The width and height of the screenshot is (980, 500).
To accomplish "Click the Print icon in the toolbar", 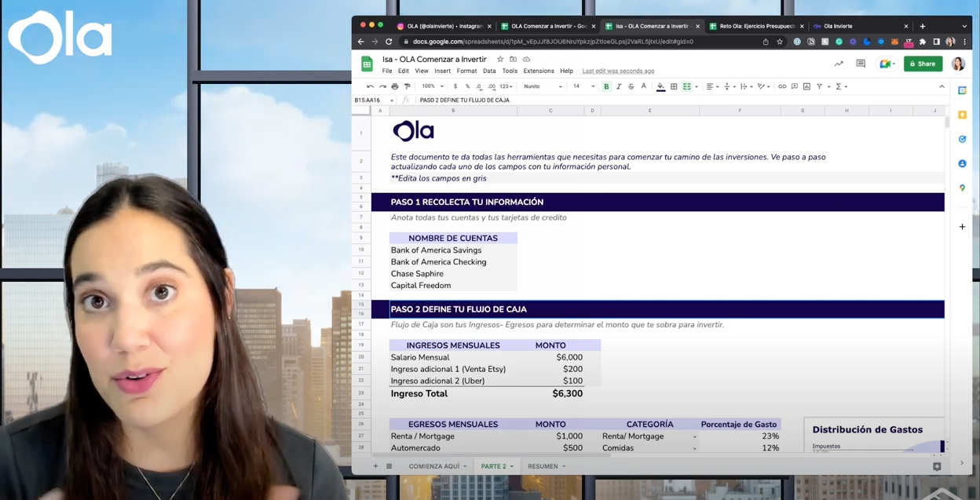I will click(x=394, y=86).
